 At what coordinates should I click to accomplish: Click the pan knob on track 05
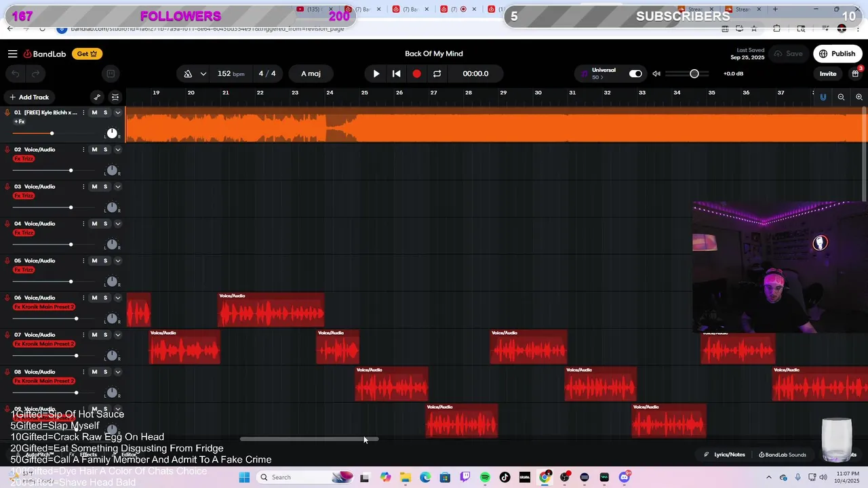112,282
